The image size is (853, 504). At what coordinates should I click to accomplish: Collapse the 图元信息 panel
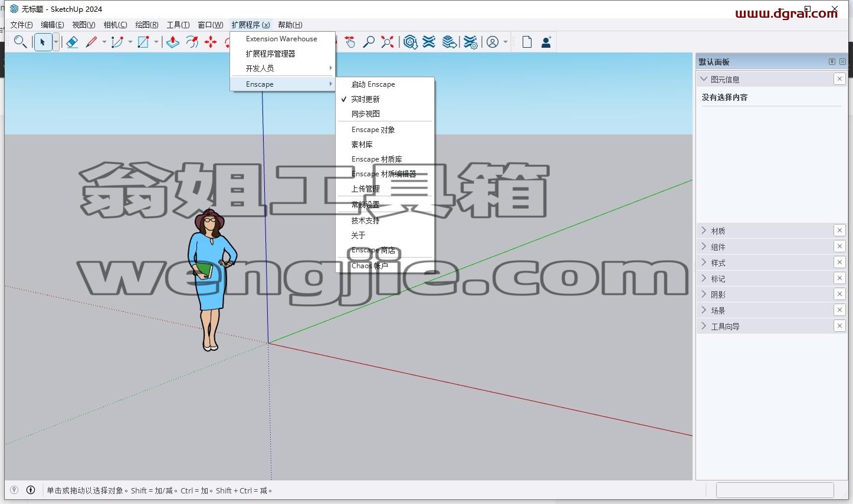(704, 79)
